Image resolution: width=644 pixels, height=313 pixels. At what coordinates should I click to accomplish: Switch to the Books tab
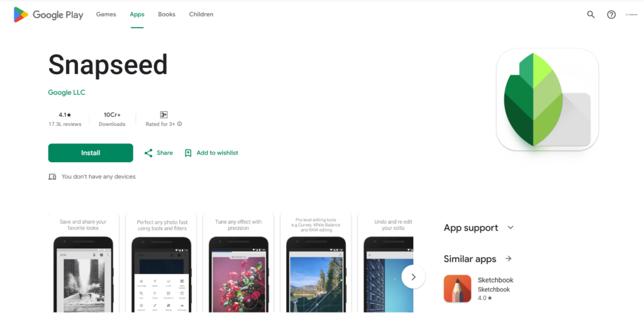(166, 14)
